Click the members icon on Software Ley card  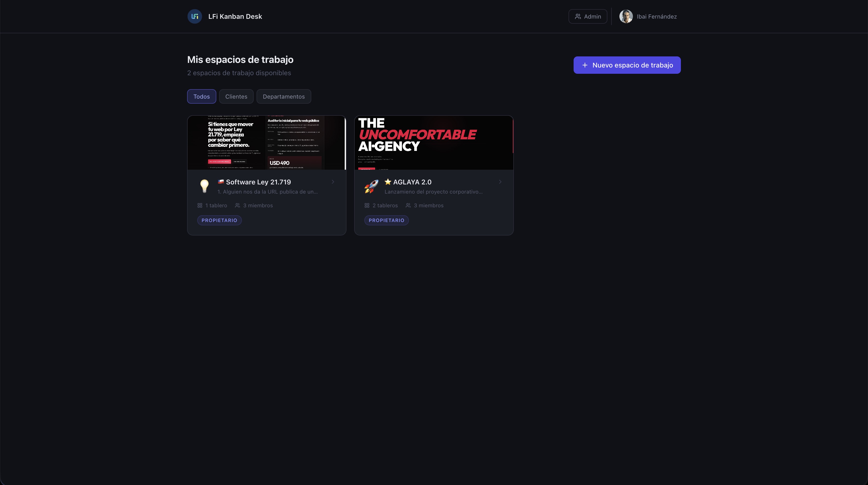coord(237,205)
